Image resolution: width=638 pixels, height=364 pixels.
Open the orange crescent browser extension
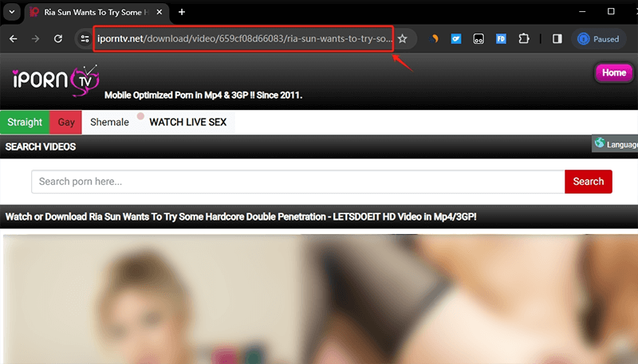(x=434, y=38)
